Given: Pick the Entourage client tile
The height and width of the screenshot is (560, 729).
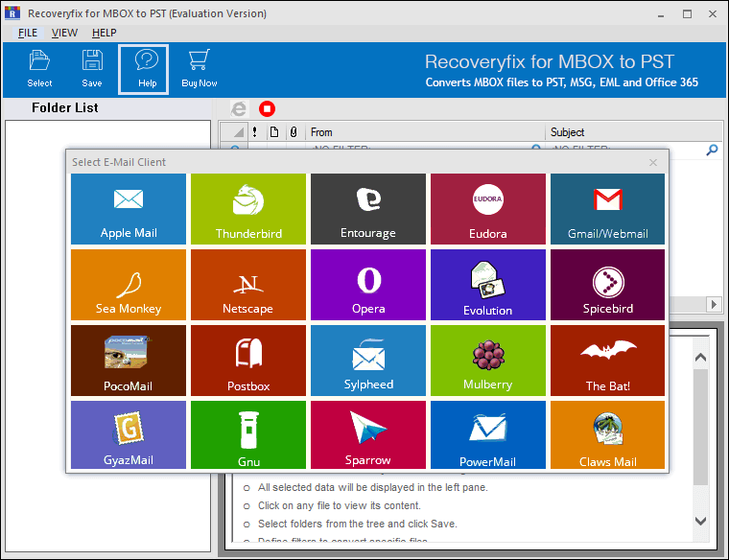Looking at the screenshot, I should click(x=368, y=209).
